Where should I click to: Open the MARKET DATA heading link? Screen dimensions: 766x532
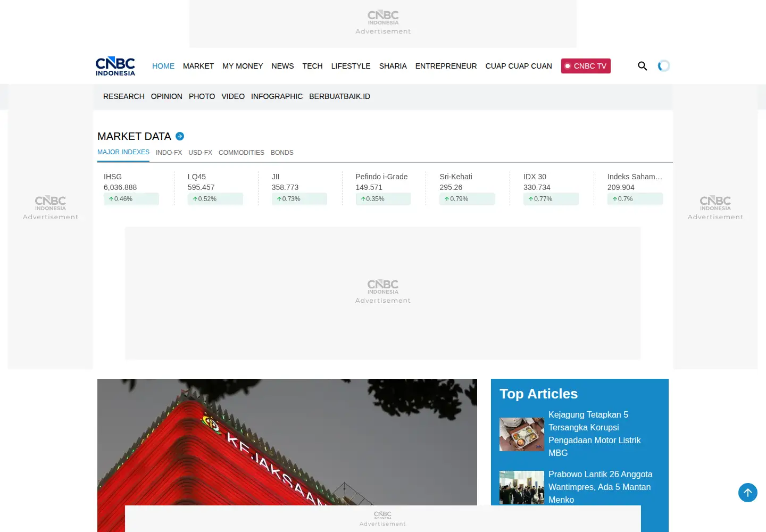(134, 136)
